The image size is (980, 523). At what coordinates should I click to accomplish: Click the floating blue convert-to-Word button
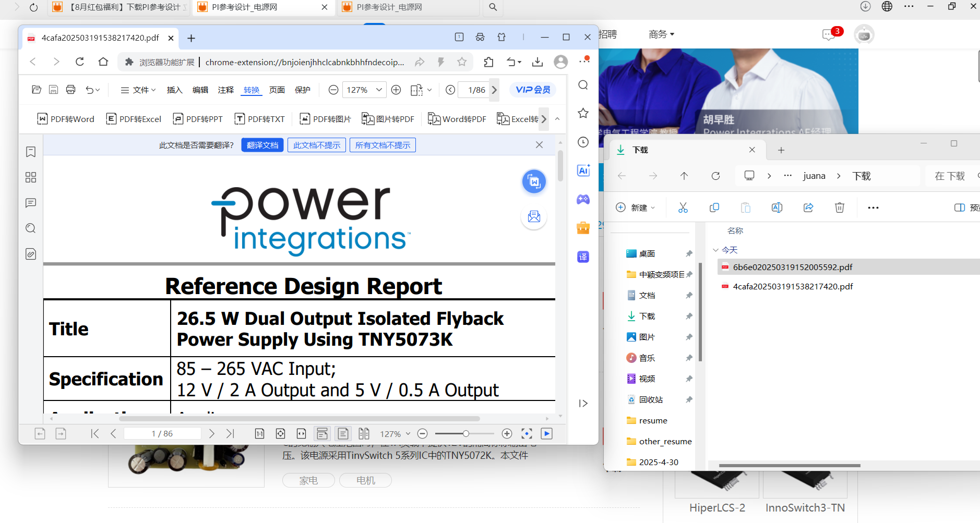(534, 181)
